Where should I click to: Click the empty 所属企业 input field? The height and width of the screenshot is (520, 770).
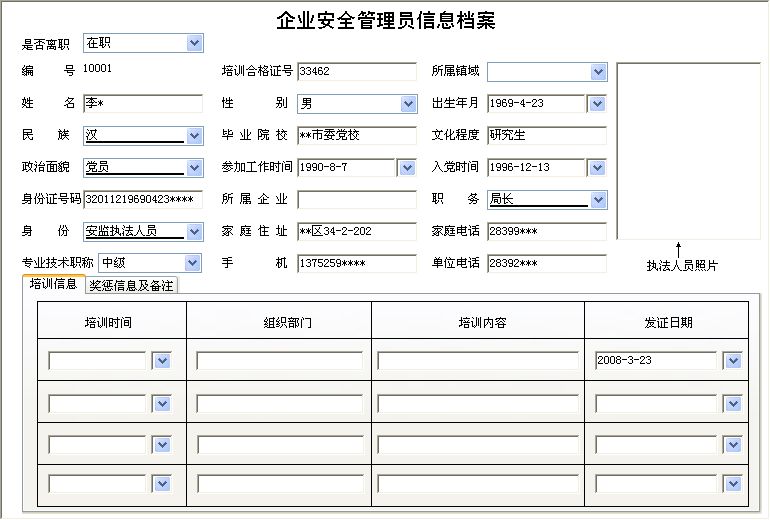(357, 199)
